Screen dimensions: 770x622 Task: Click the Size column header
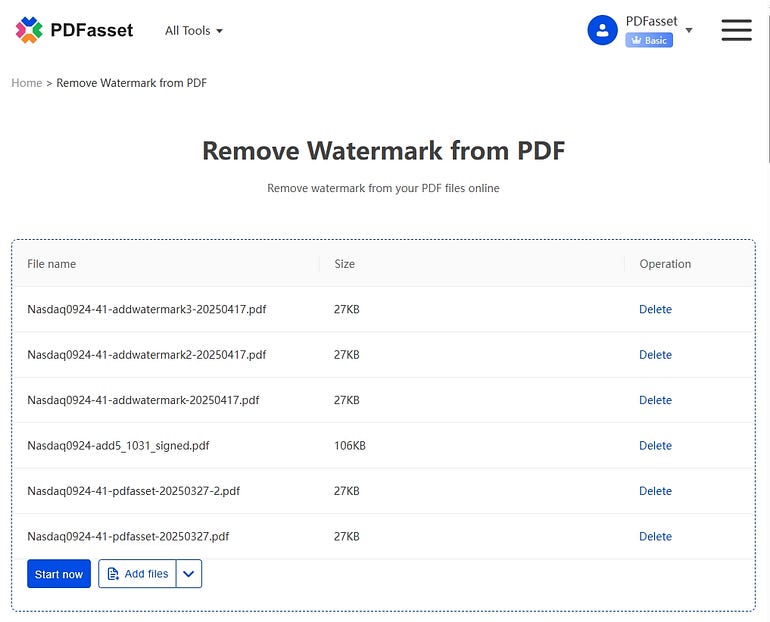[344, 264]
